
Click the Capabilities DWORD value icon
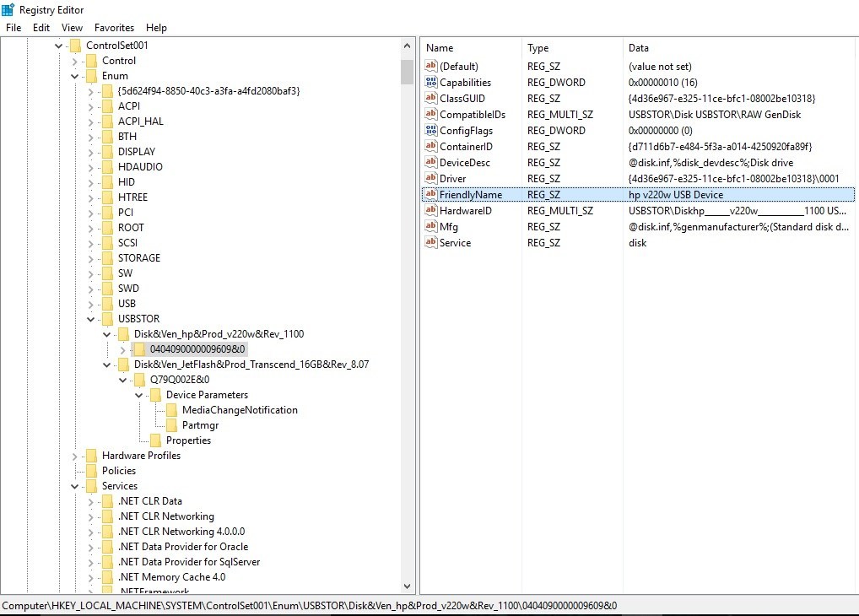coord(430,83)
